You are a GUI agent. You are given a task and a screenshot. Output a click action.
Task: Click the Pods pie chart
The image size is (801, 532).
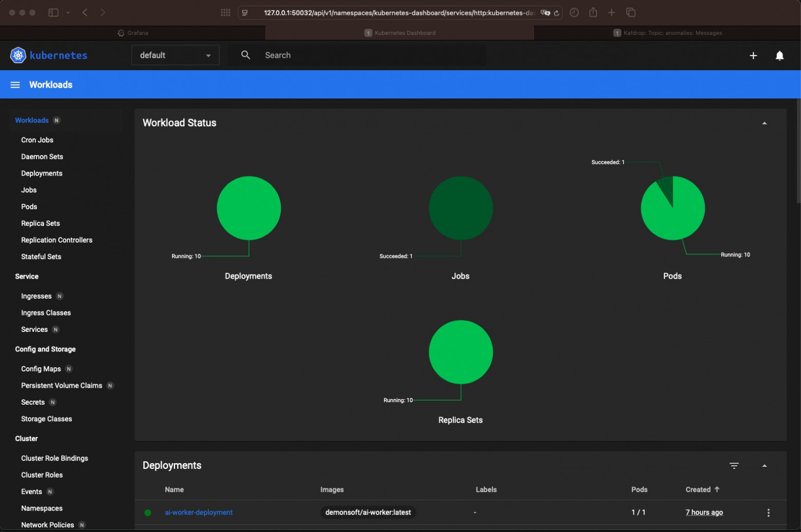click(x=673, y=208)
